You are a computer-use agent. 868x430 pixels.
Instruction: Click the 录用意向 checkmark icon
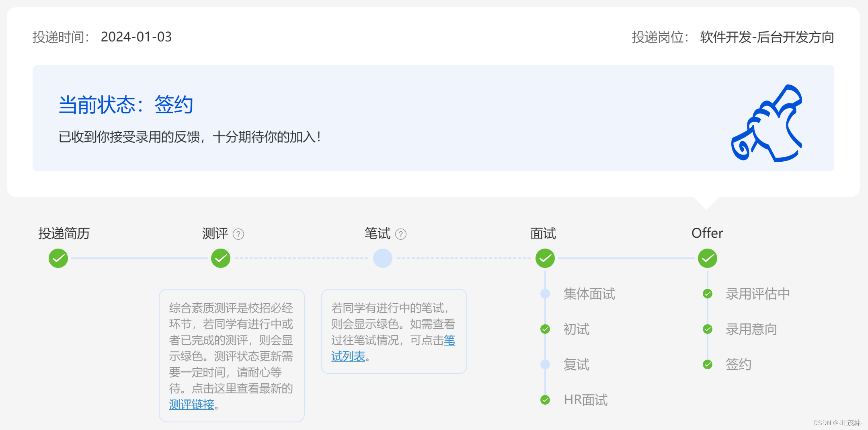click(708, 329)
